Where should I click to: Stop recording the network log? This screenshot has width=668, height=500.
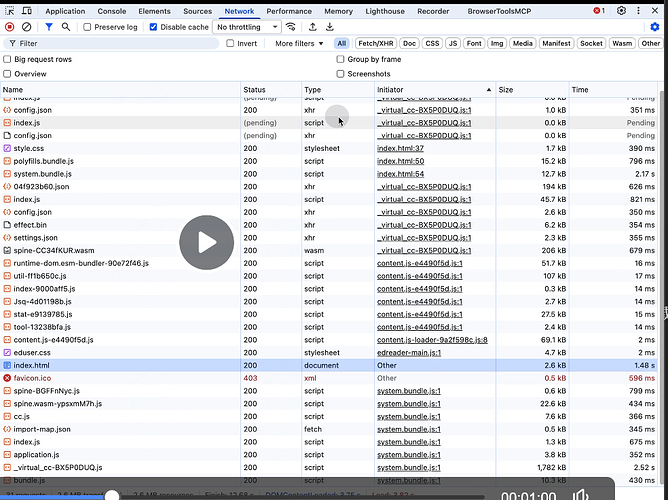[10, 27]
